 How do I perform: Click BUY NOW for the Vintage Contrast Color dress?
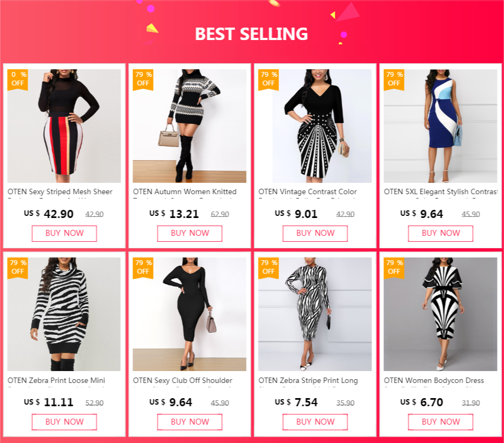click(x=315, y=233)
